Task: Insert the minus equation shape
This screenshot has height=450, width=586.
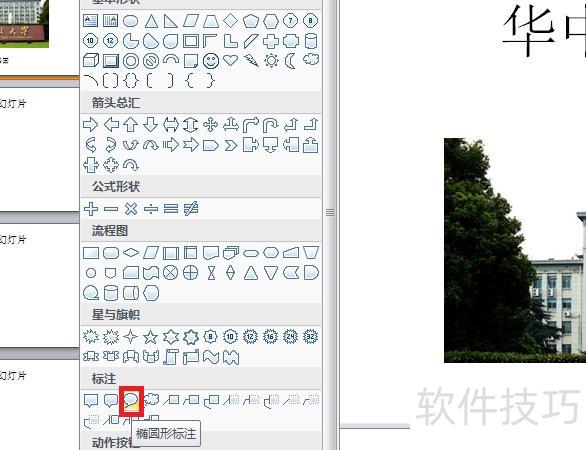Action: pyautogui.click(x=111, y=209)
